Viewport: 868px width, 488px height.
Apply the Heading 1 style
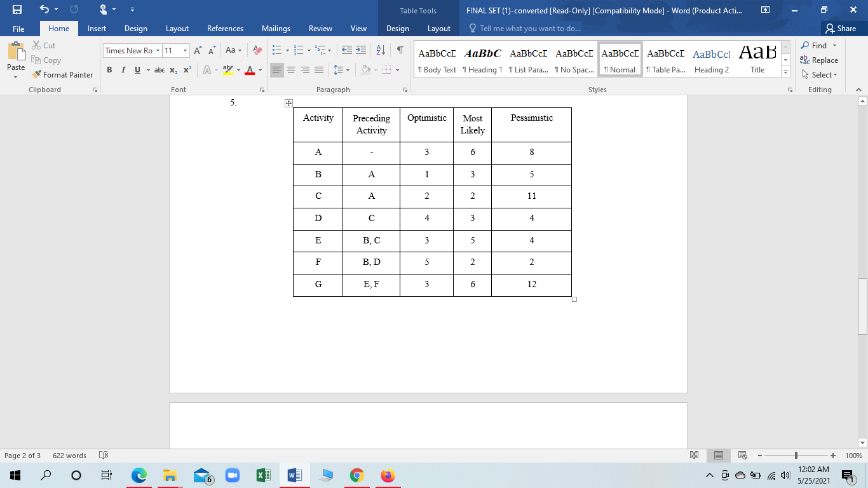482,60
